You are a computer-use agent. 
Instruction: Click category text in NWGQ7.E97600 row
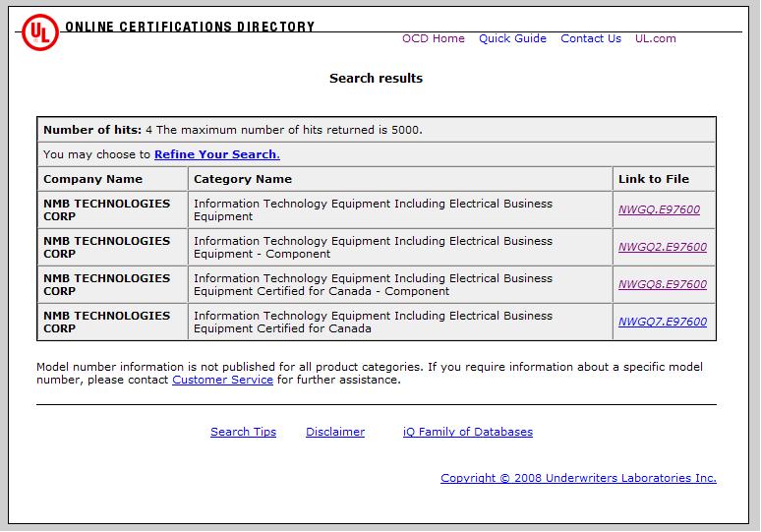373,322
